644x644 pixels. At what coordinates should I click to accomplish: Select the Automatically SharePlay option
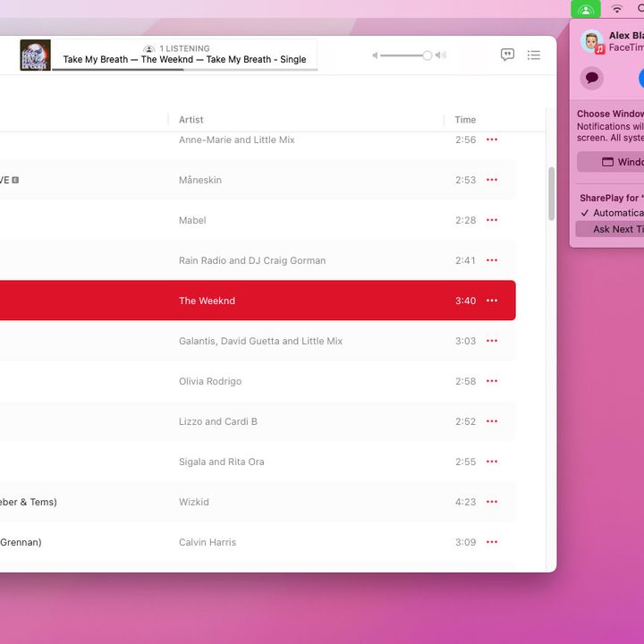point(611,213)
